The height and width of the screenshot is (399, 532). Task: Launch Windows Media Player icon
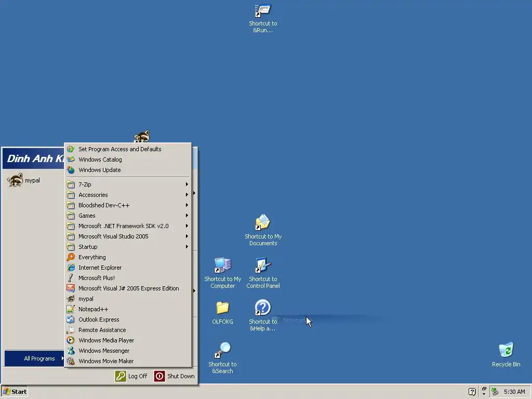71,340
